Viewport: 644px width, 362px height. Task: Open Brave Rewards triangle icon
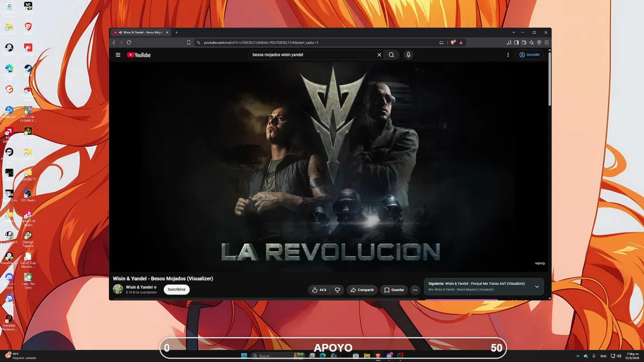tap(460, 42)
